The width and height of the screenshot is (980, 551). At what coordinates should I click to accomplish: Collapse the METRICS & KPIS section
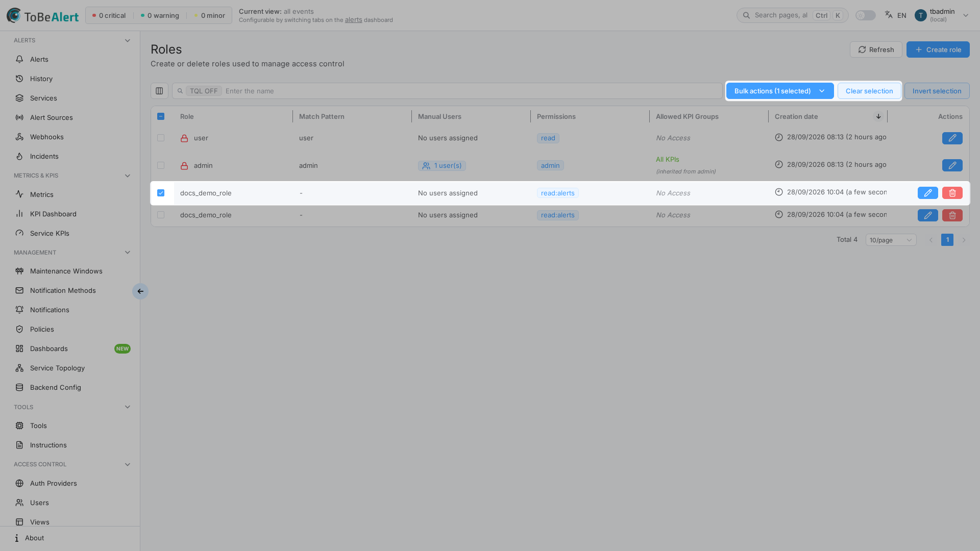pyautogui.click(x=128, y=176)
